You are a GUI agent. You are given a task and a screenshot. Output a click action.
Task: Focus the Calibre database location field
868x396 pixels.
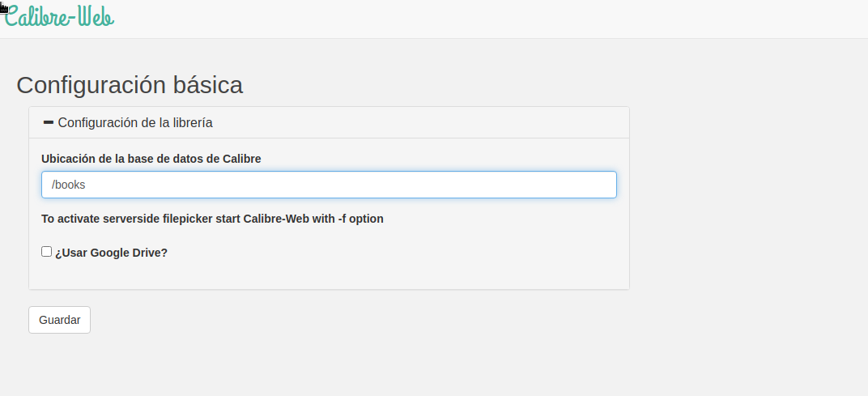pyautogui.click(x=329, y=185)
